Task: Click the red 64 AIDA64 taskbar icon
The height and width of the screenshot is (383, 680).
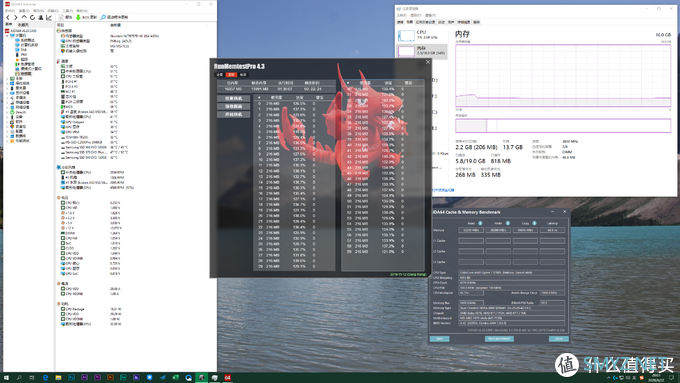Action: (227, 378)
